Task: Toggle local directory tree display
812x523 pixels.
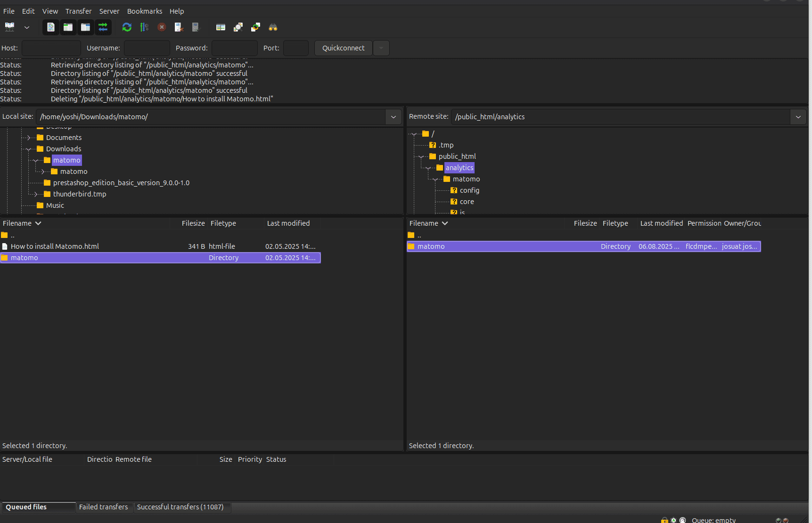Action: (68, 27)
